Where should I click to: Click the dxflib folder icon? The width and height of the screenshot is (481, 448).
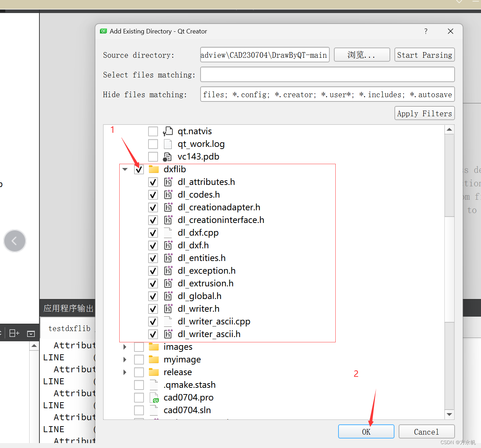point(154,169)
